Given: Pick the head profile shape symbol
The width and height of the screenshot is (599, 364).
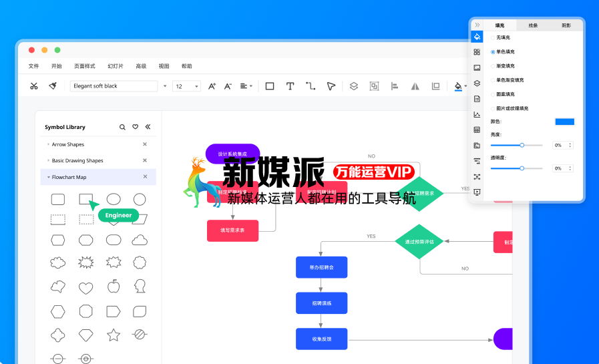Looking at the screenshot, I should click(140, 286).
